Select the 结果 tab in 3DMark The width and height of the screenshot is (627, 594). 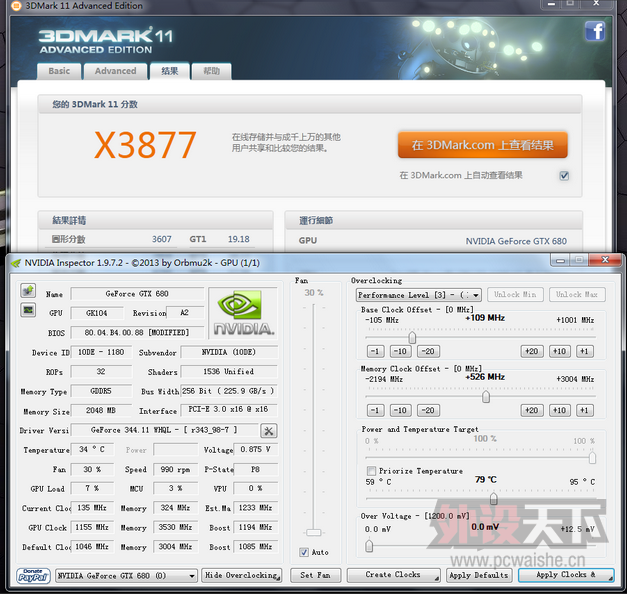pos(170,71)
